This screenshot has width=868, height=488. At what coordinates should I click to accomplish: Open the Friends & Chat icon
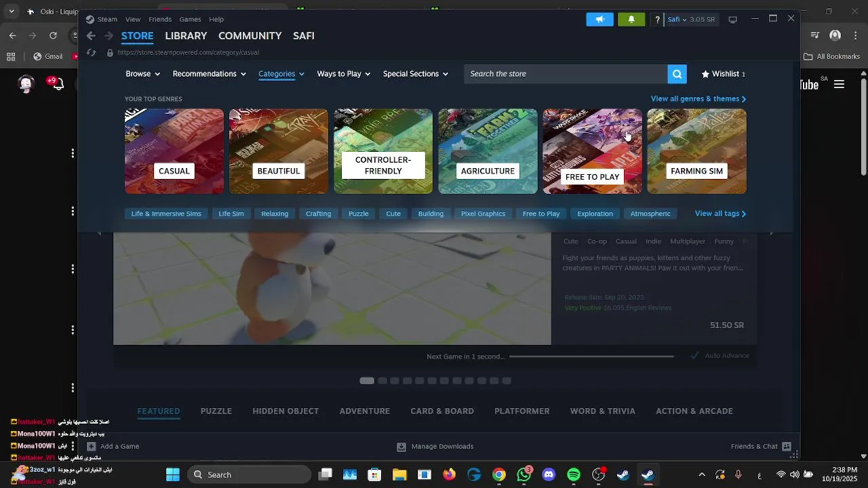point(786,446)
